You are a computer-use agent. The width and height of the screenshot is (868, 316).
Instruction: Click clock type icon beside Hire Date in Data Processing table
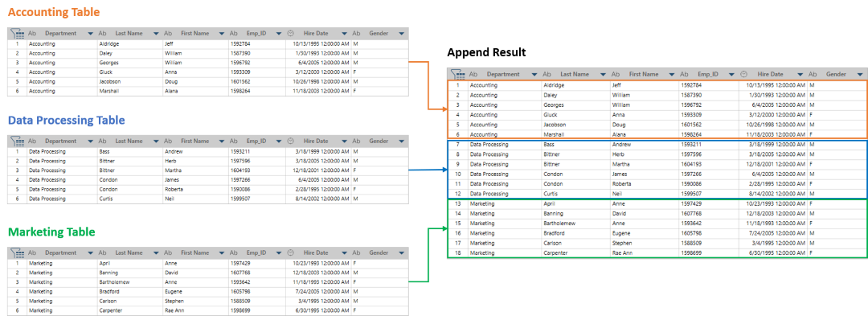291,142
